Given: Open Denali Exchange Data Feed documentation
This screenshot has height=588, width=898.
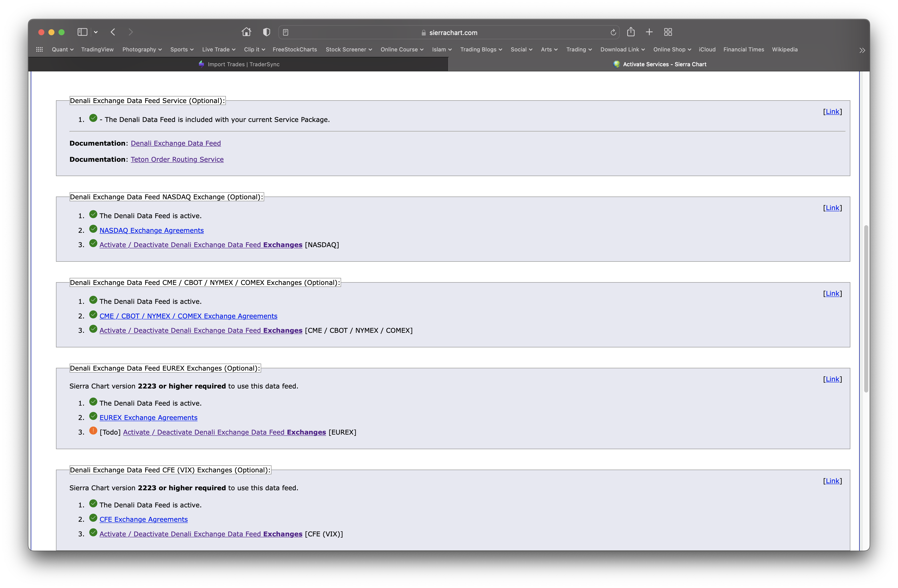Looking at the screenshot, I should pos(176,143).
